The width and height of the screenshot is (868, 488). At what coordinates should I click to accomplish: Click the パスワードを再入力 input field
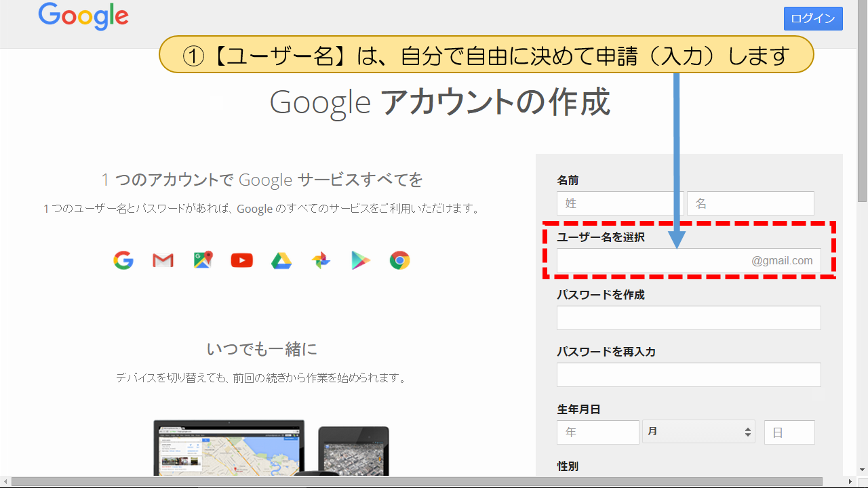click(x=689, y=375)
